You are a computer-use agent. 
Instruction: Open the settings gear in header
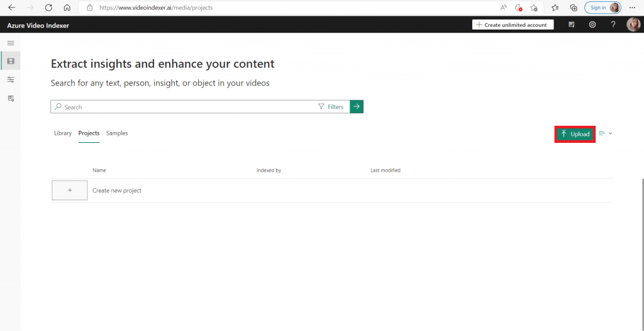coord(592,25)
